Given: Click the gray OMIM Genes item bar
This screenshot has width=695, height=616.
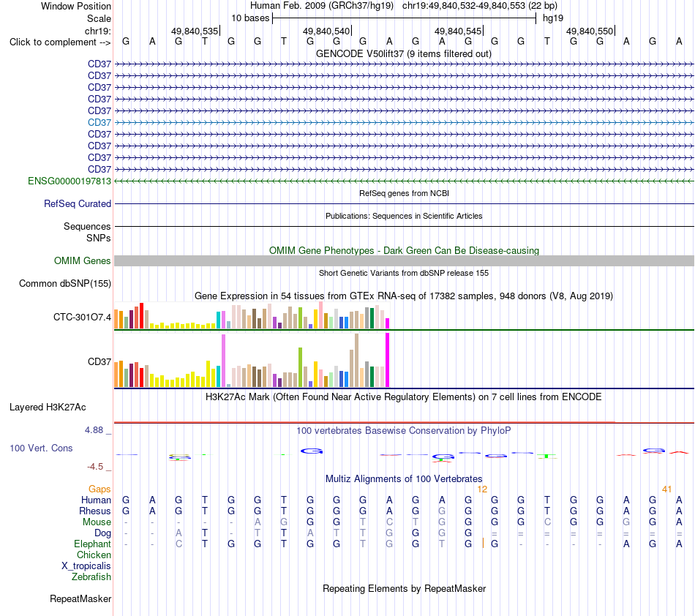Looking at the screenshot, I should pos(404,260).
